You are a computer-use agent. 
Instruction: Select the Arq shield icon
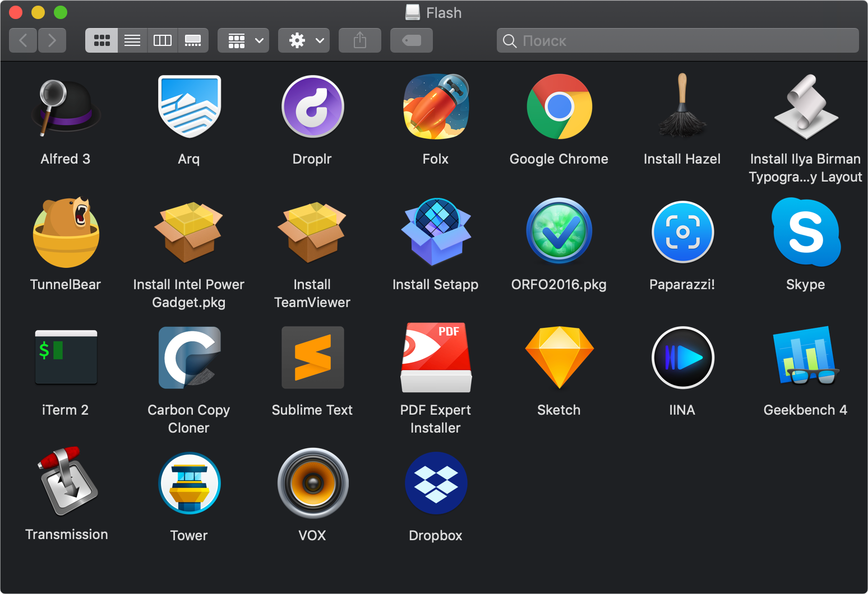pos(190,106)
